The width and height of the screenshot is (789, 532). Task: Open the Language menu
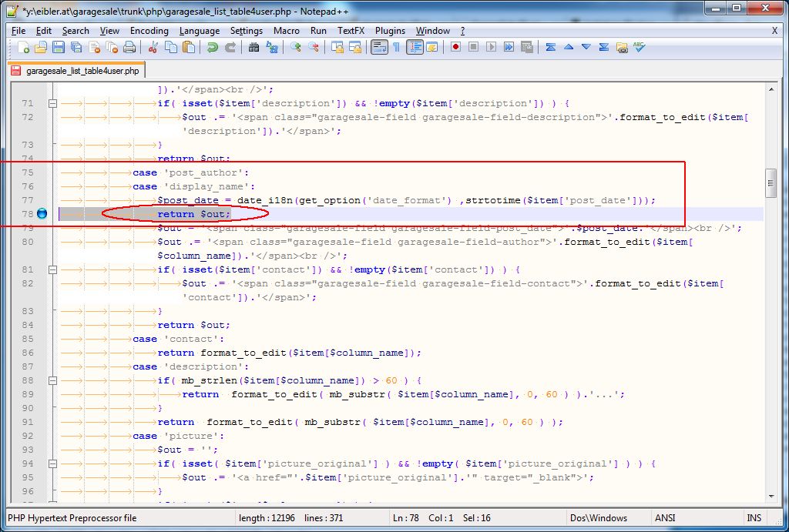[200, 31]
